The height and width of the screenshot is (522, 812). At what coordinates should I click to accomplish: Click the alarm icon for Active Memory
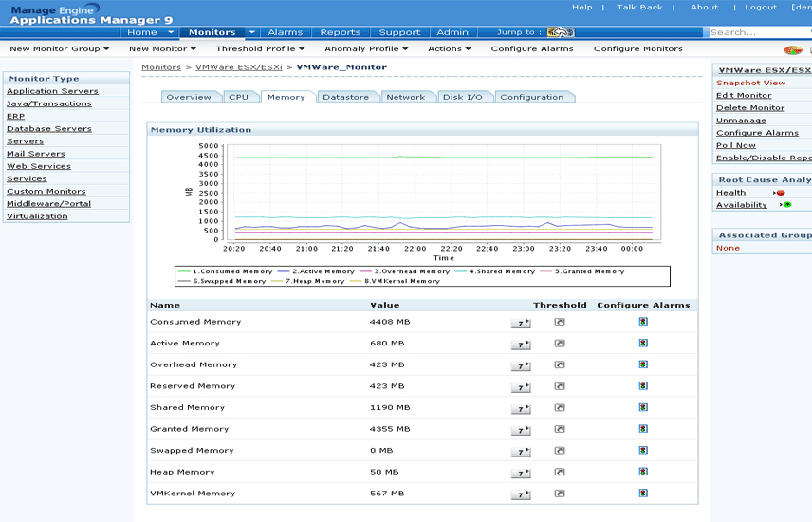click(x=643, y=343)
